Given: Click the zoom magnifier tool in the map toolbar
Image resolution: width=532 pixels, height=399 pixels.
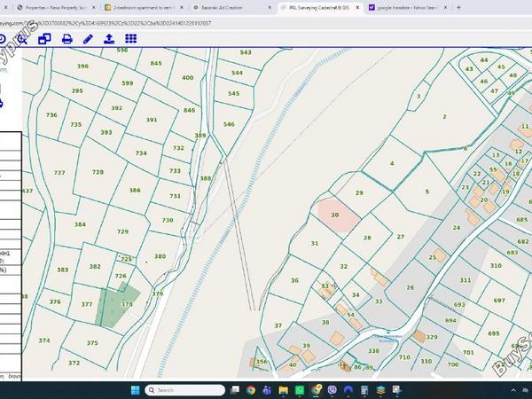Looking at the screenshot, I should (x=22, y=39).
